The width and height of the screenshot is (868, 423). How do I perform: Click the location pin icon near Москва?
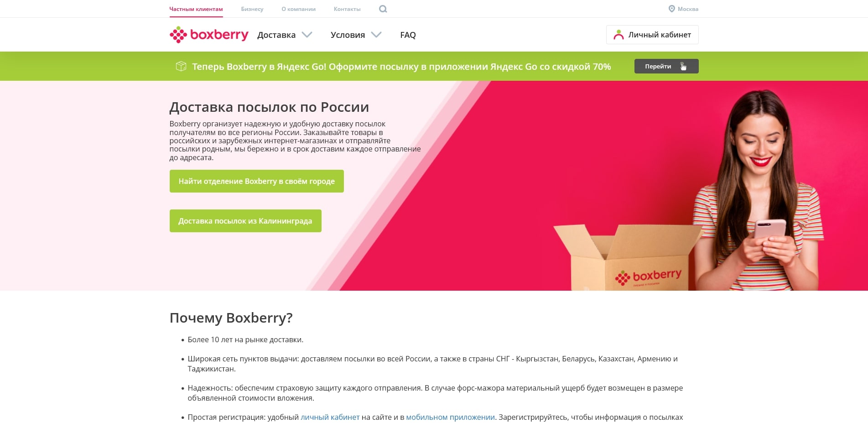click(671, 9)
